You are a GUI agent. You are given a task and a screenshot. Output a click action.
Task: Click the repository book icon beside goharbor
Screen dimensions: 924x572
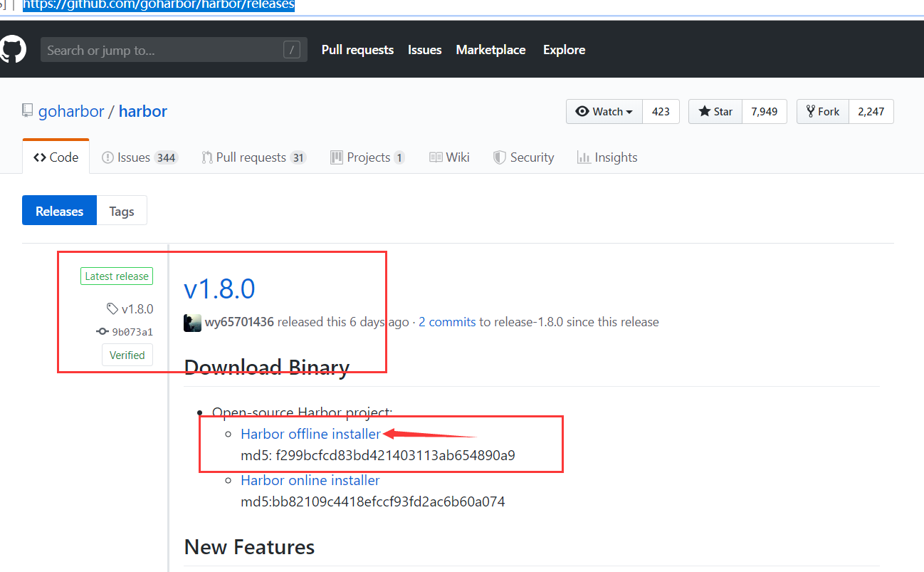pyautogui.click(x=27, y=111)
